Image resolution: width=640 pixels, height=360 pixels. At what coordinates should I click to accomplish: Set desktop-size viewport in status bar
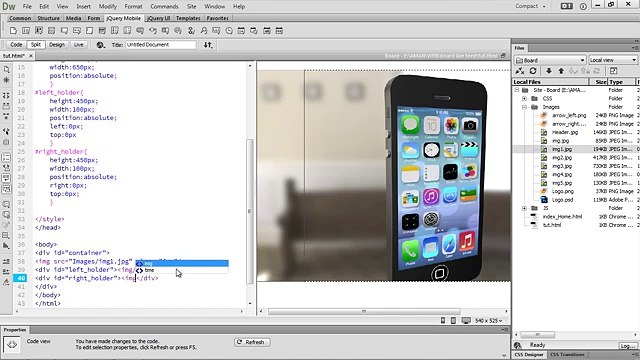[466, 321]
